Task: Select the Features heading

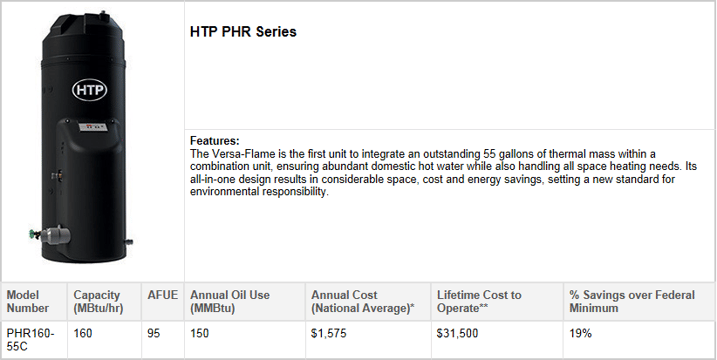Action: point(215,140)
